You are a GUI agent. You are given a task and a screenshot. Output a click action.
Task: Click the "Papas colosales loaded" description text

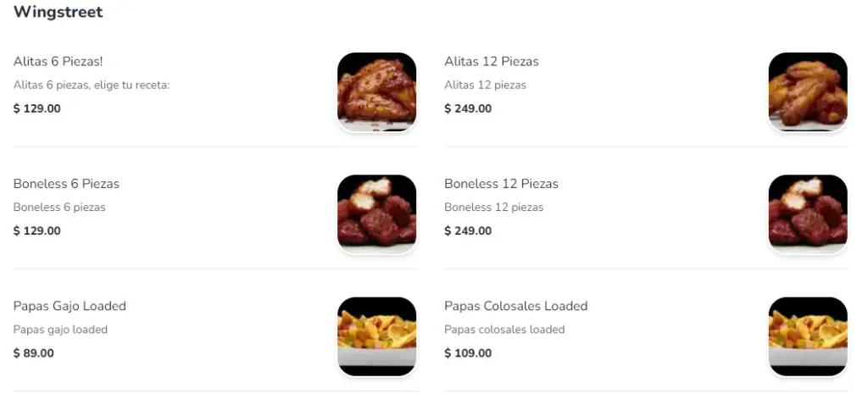504,330
